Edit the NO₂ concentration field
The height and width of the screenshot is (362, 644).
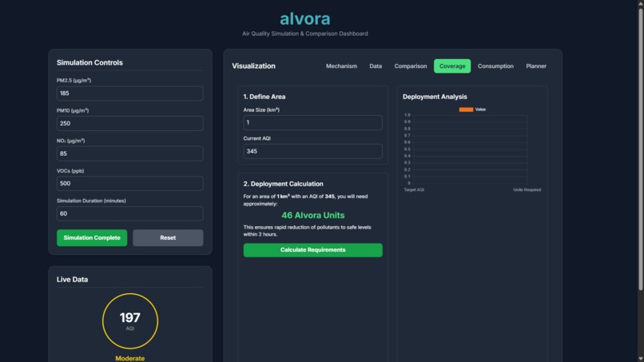coord(129,153)
